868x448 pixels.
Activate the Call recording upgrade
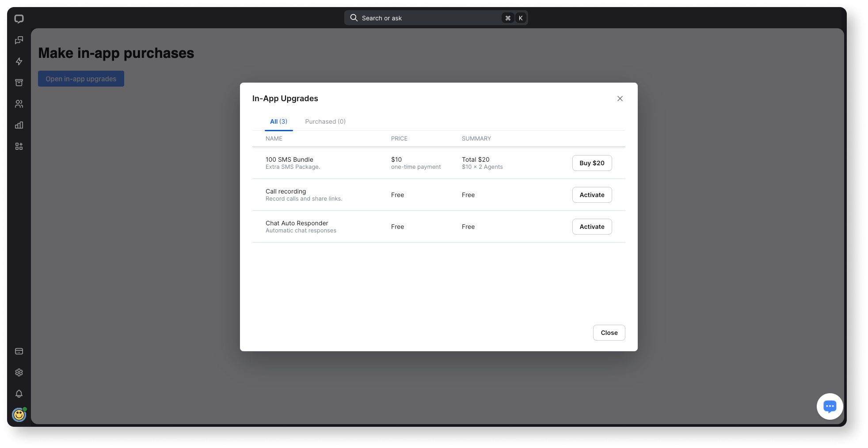(592, 195)
